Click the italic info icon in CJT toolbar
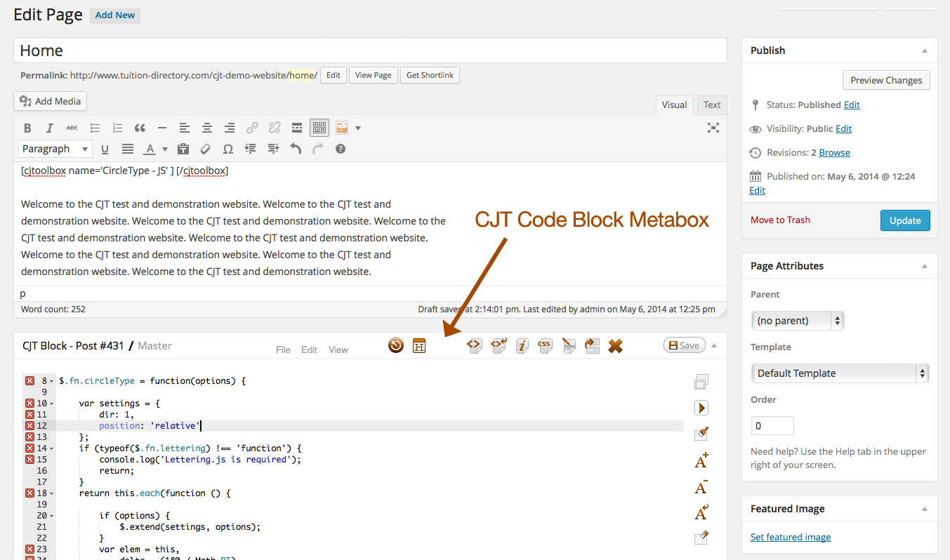 pyautogui.click(x=522, y=345)
